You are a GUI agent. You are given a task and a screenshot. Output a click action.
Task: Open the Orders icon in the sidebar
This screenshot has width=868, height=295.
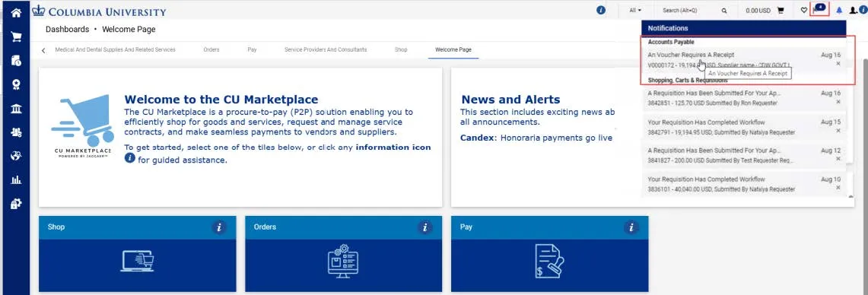[x=16, y=60]
